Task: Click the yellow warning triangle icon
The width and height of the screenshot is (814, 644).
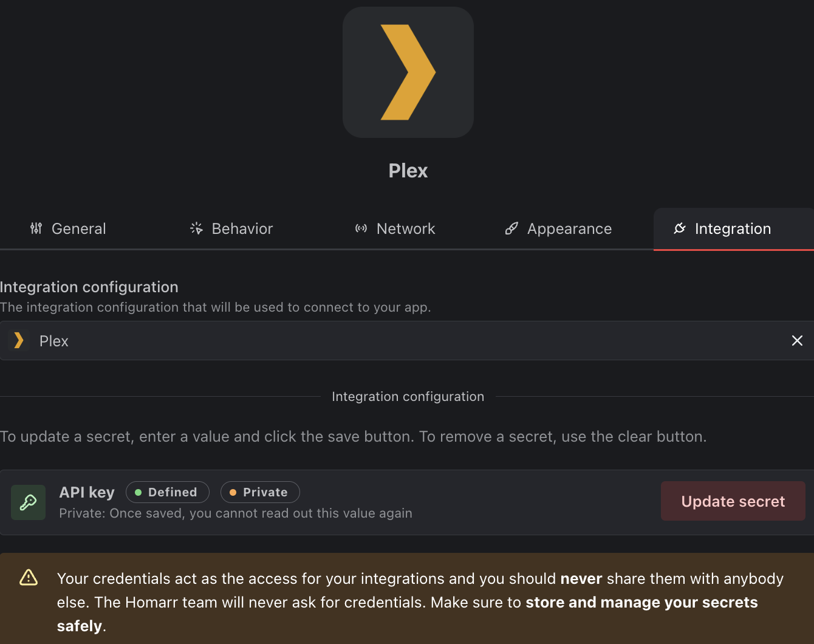Action: point(29,577)
